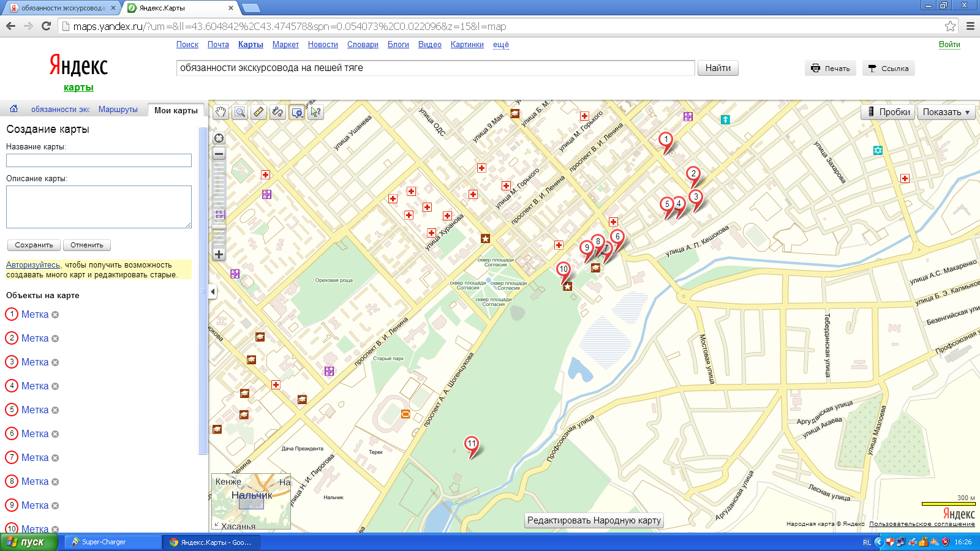The image size is (980, 551).
Task: Switch to the обязанности экскурсовода browser tab
Action: (63, 8)
